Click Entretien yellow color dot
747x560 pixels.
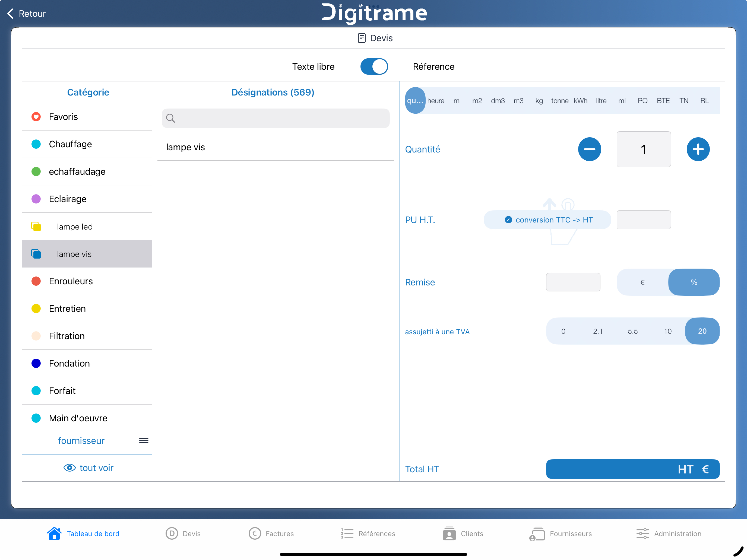point(36,308)
